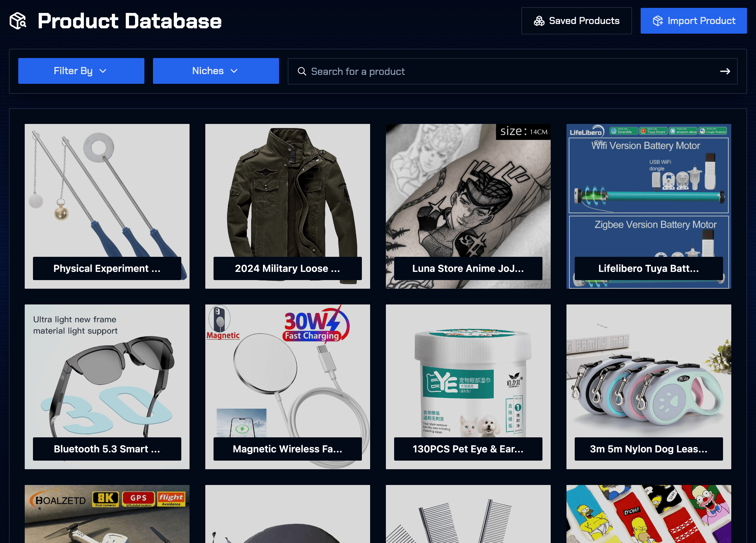Submit search with the arrow icon
Viewport: 756px width, 543px height.
pyautogui.click(x=725, y=71)
